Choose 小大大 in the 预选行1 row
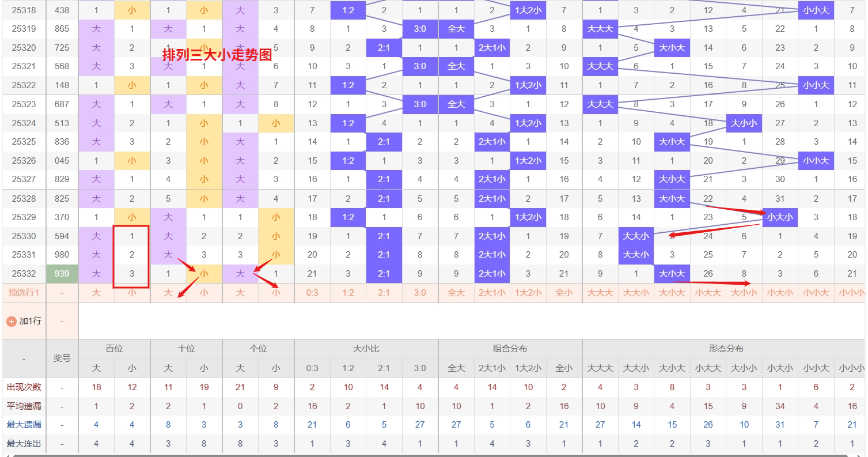 click(708, 293)
